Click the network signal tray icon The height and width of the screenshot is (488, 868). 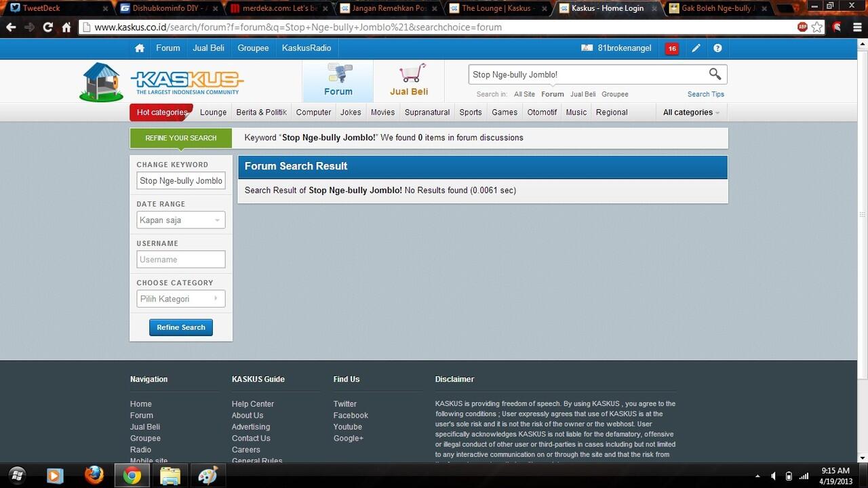pyautogui.click(x=804, y=476)
